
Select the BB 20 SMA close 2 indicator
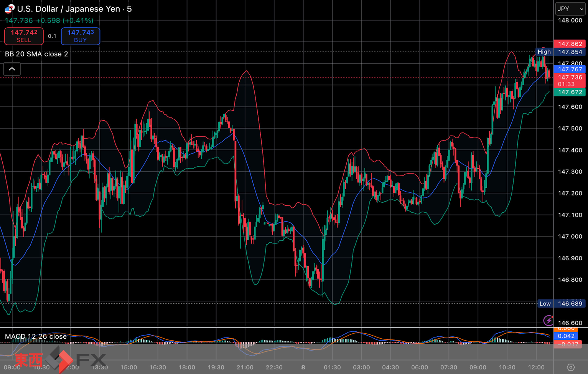pos(36,54)
